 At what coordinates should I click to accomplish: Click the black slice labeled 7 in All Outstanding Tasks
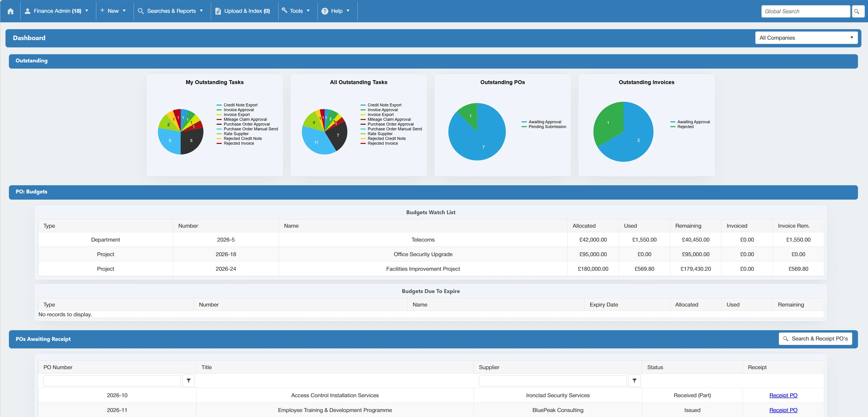click(338, 135)
